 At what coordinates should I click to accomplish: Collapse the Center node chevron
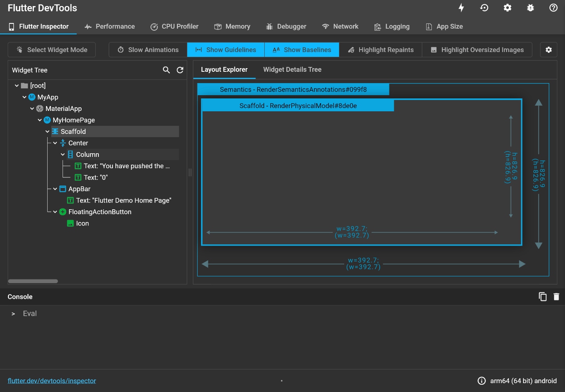[55, 143]
